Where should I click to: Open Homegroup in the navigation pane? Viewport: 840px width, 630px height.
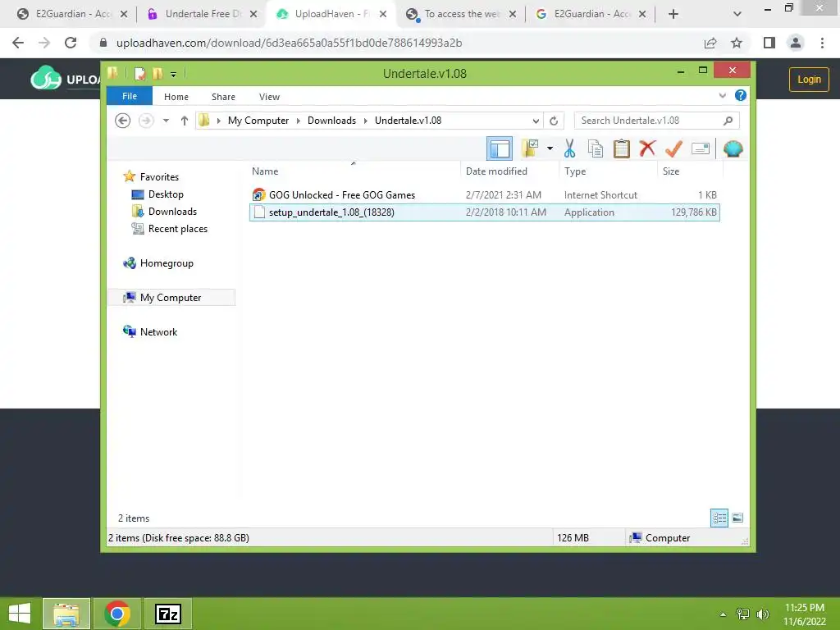pyautogui.click(x=166, y=263)
